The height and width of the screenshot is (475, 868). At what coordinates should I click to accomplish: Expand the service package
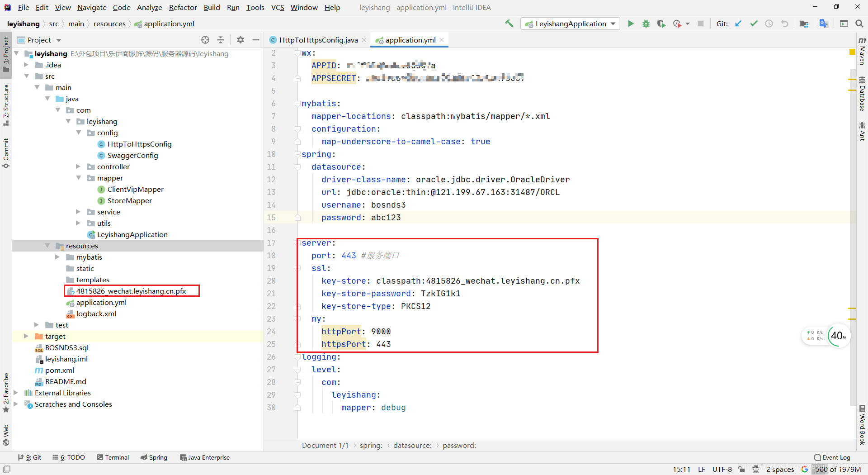coord(78,212)
